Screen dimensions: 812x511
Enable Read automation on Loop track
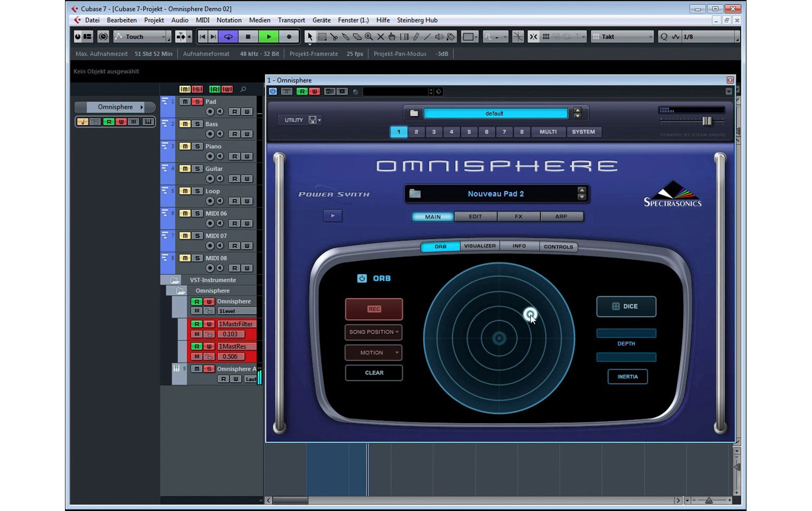click(234, 201)
